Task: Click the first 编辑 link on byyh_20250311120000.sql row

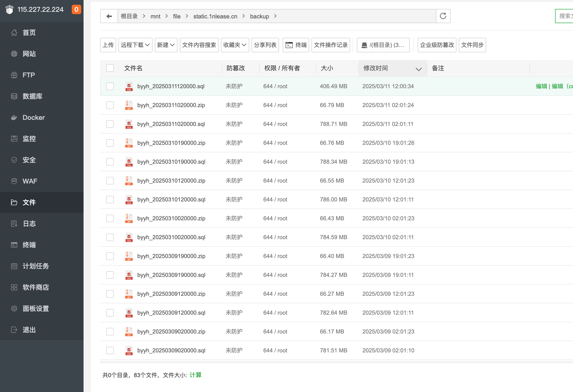Action: (x=541, y=86)
